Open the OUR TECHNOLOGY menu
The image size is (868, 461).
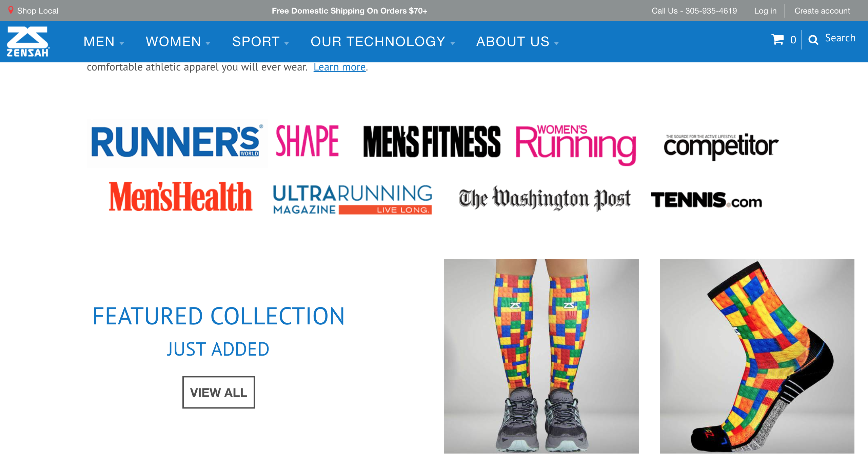click(382, 42)
